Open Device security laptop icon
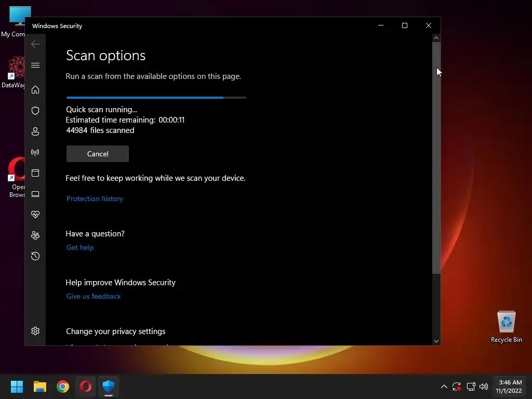 [x=35, y=194]
